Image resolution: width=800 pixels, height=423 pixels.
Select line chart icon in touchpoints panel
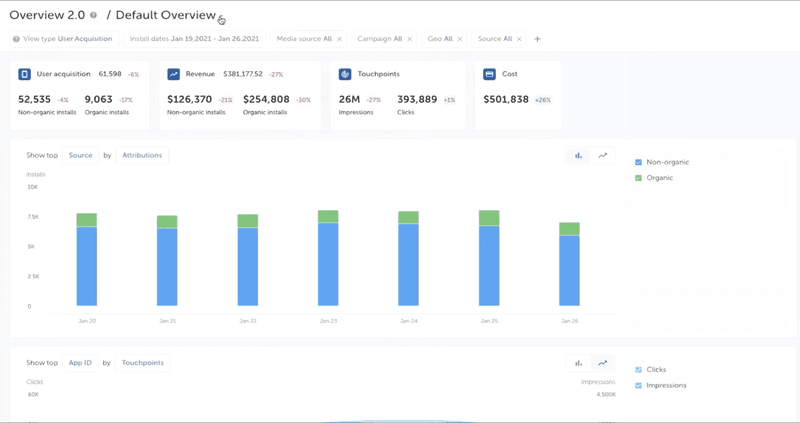(602, 363)
